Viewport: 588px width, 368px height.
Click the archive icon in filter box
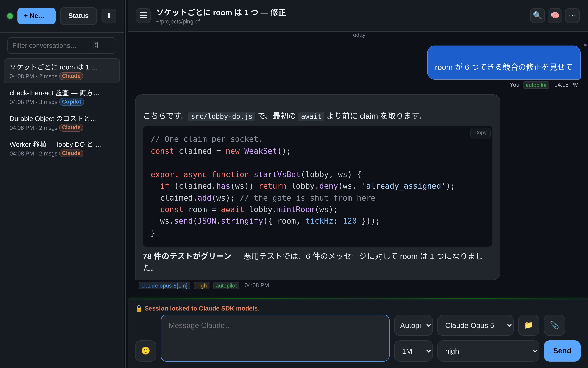tap(96, 45)
